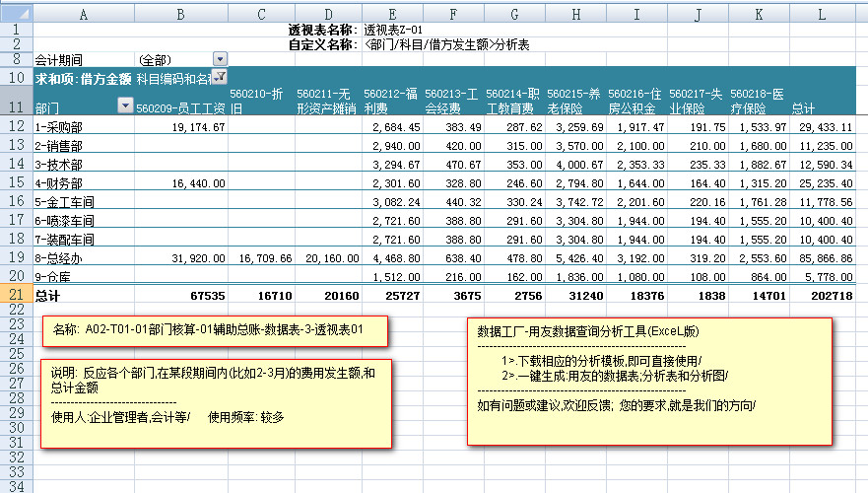Viewport: 868px width, 493px height.
Task: Select the yellow 名称 A02-T01-01 text box
Action: (x=215, y=331)
